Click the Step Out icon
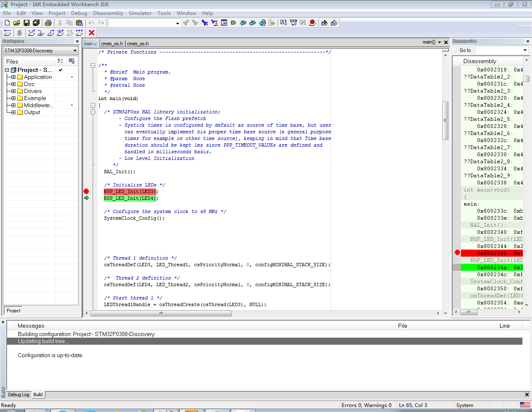This screenshot has height=412, width=532. click(x=51, y=33)
